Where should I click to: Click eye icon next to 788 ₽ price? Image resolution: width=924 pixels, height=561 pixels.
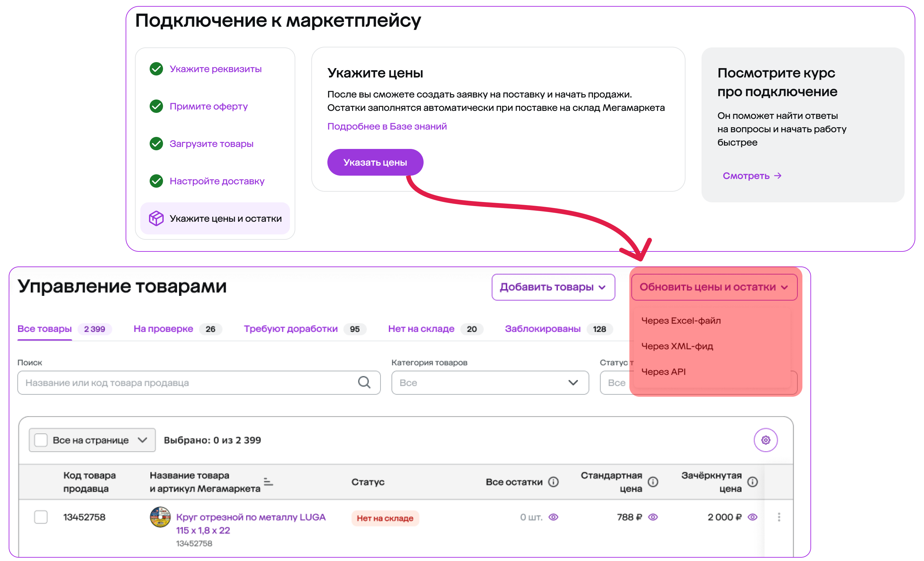click(653, 517)
